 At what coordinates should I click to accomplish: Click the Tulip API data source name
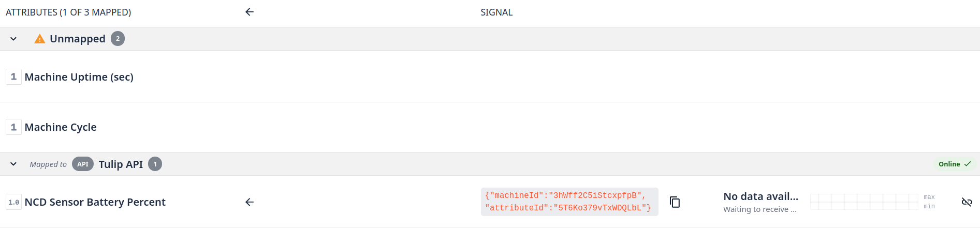point(121,164)
